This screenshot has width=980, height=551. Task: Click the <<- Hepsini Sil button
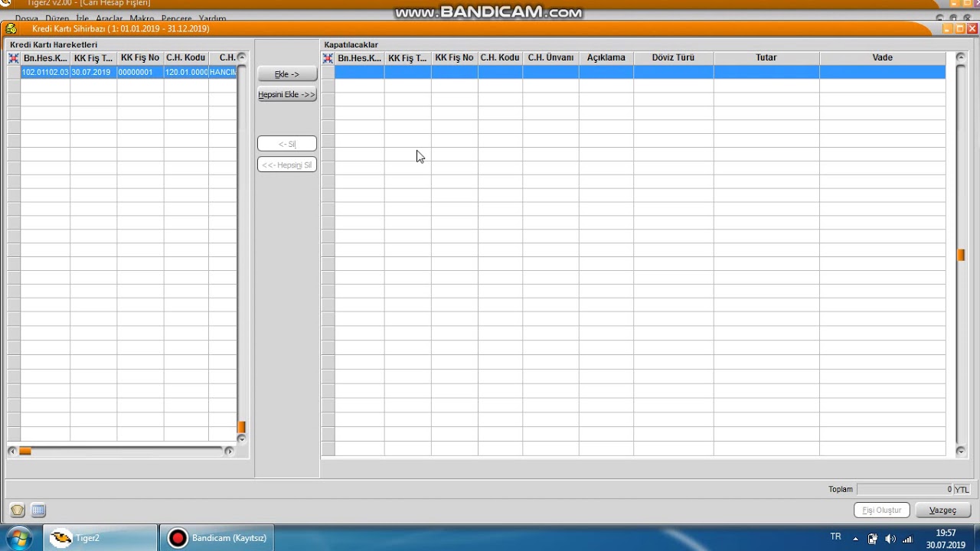coord(287,165)
